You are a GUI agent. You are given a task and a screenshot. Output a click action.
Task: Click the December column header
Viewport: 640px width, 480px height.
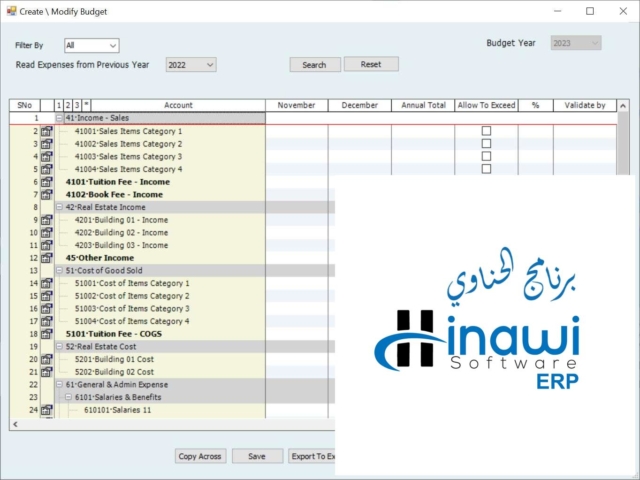[x=360, y=105]
